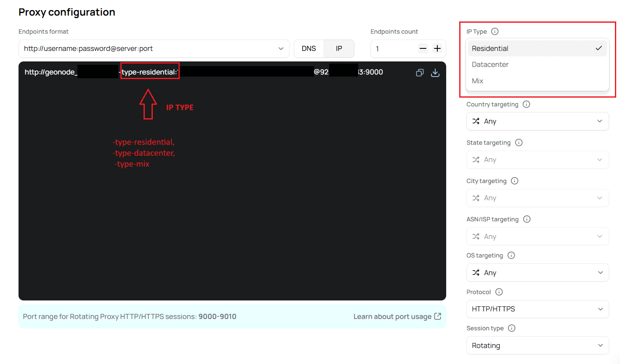Screen dimensions: 620x364
Task: Show info for City targeting
Action: [x=515, y=181]
